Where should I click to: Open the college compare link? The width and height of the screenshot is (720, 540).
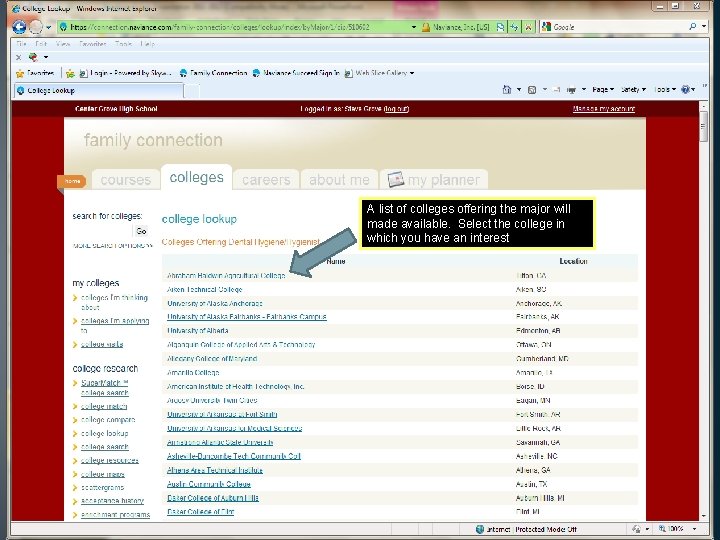coord(108,420)
